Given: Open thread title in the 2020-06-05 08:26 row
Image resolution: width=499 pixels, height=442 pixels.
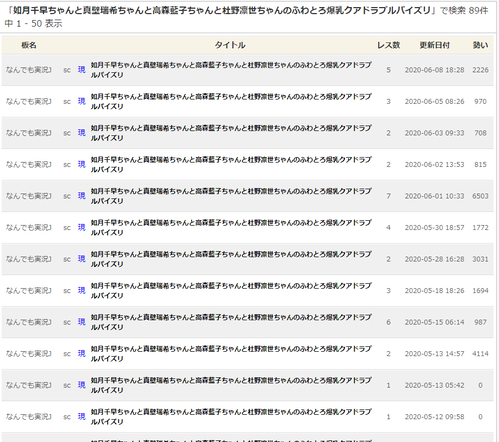Looking at the screenshot, I should coord(231,101).
